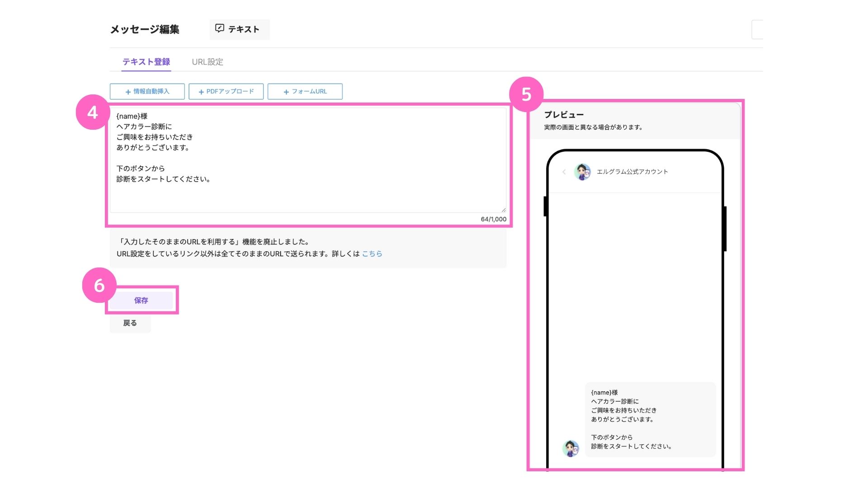868x488 pixels.
Task: Click the avatar beside the preview message bubble
Action: [571, 448]
